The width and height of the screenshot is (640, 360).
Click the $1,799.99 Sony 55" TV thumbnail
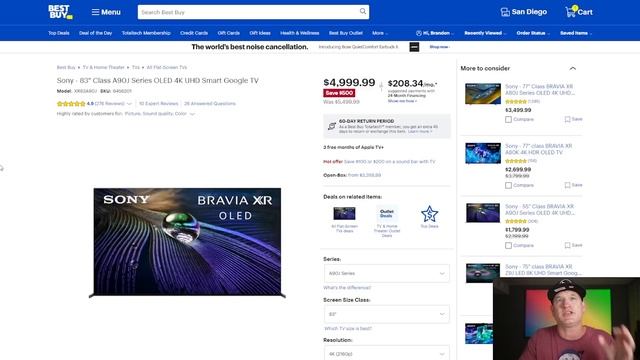coord(483,213)
